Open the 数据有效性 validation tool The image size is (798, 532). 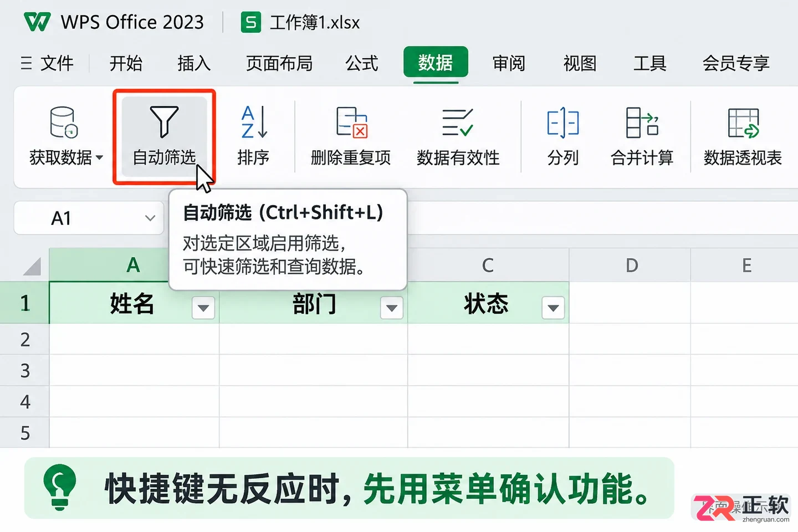point(458,136)
